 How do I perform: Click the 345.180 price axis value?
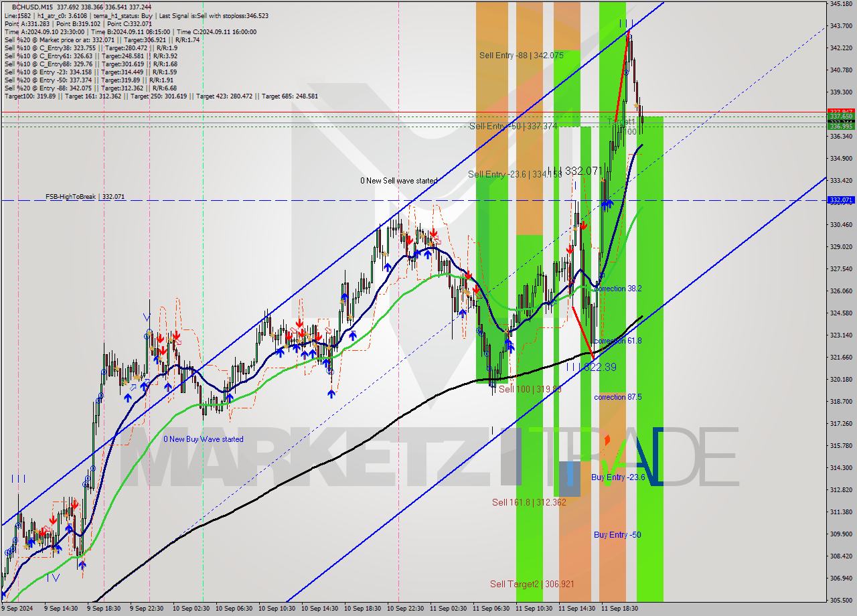pos(841,4)
